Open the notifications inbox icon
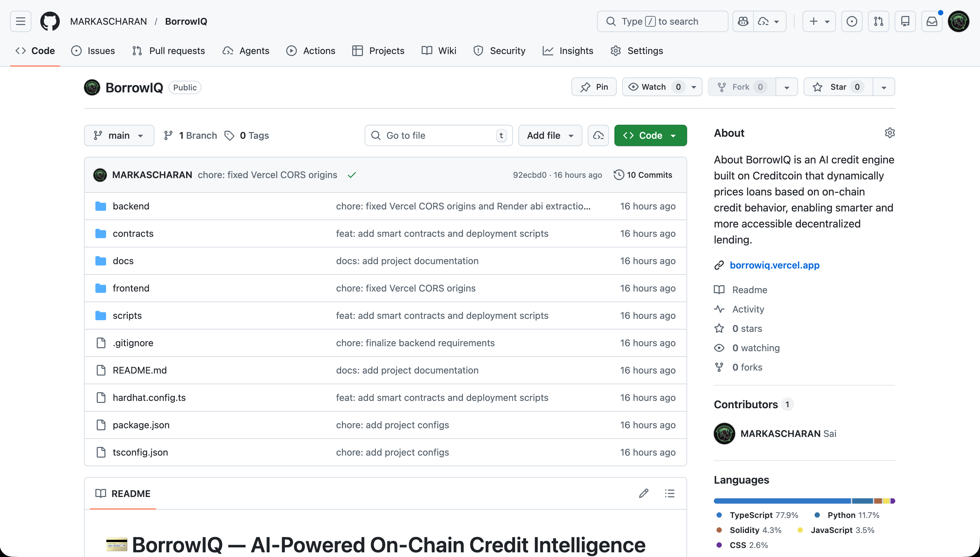Image resolution: width=980 pixels, height=557 pixels. tap(932, 21)
